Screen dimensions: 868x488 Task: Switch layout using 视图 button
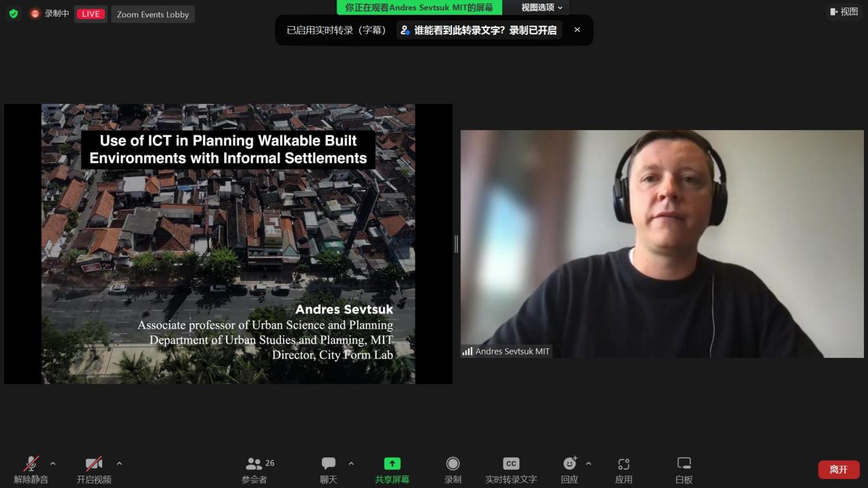coord(844,12)
